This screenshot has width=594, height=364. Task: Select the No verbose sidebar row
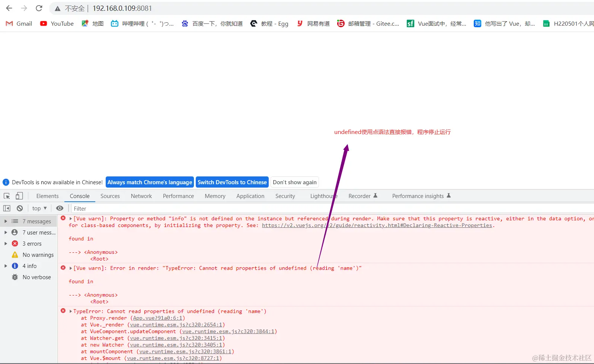tap(29, 277)
